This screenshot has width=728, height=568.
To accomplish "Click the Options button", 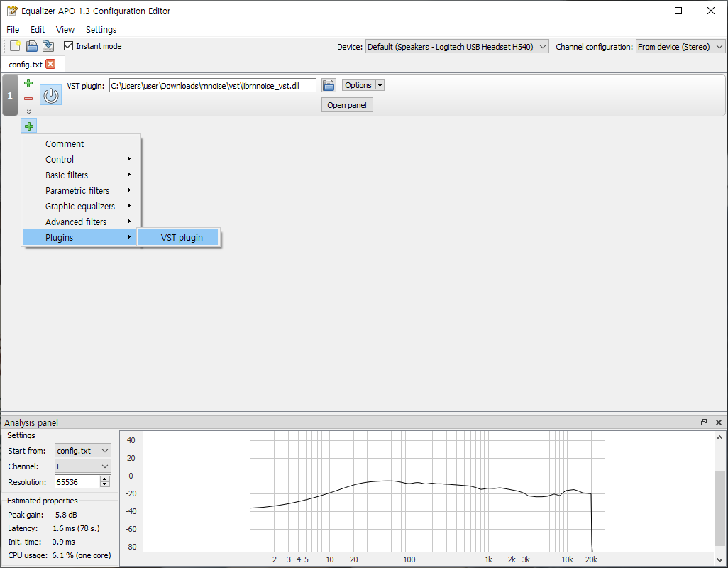I will pyautogui.click(x=358, y=85).
